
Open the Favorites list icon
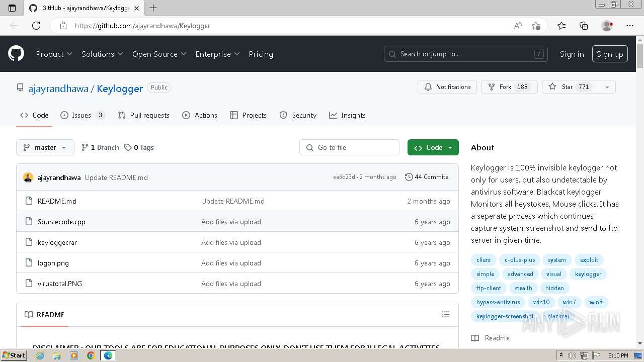pyautogui.click(x=561, y=26)
